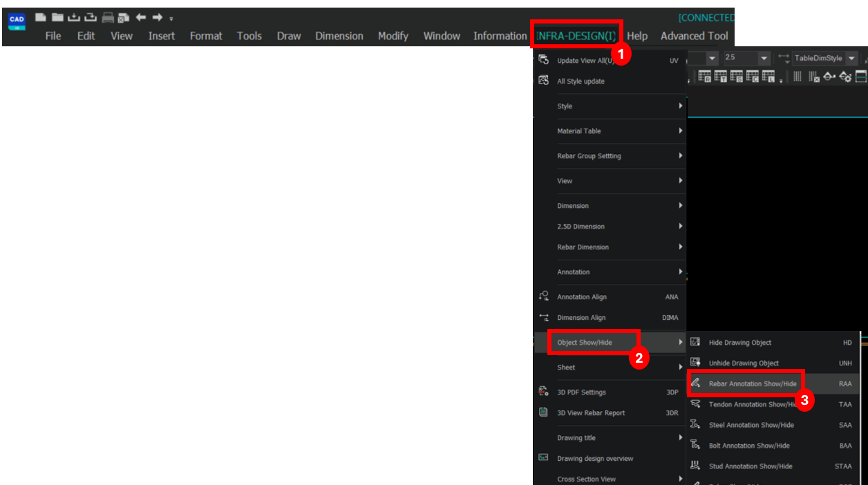Viewport: 868px width, 485px height.
Task: Open the Window menu
Action: 442,36
